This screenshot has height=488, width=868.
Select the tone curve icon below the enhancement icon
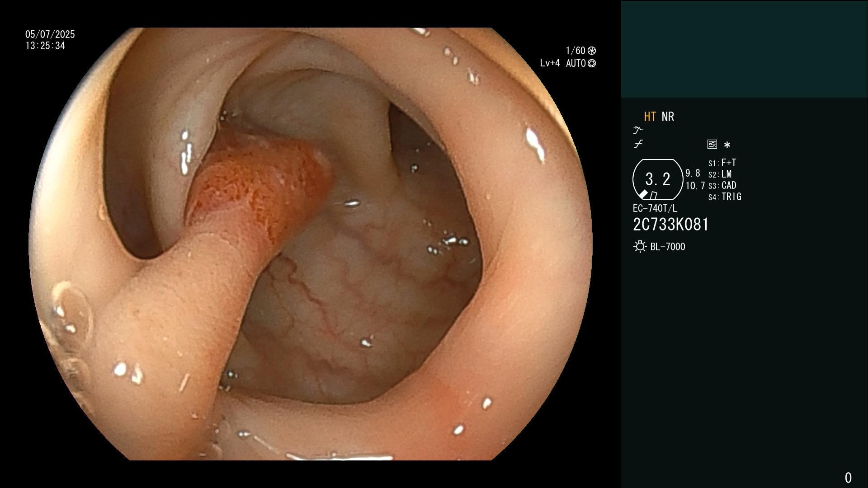point(638,144)
